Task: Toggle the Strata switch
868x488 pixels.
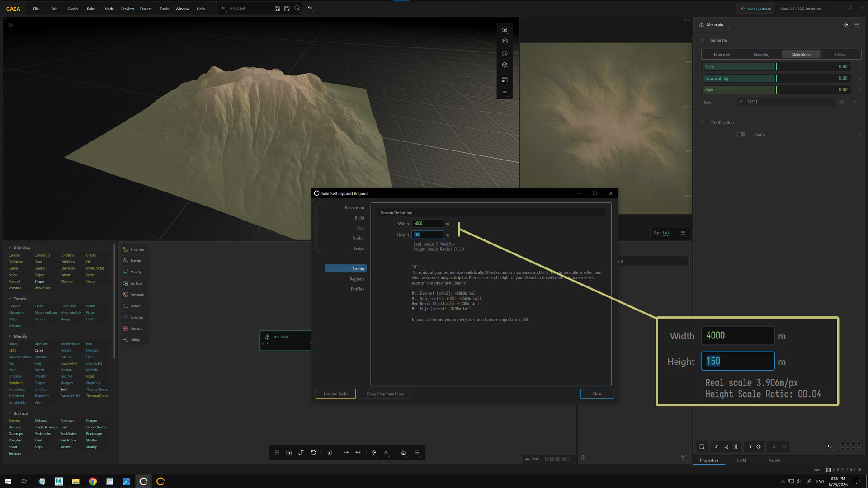Action: point(741,134)
